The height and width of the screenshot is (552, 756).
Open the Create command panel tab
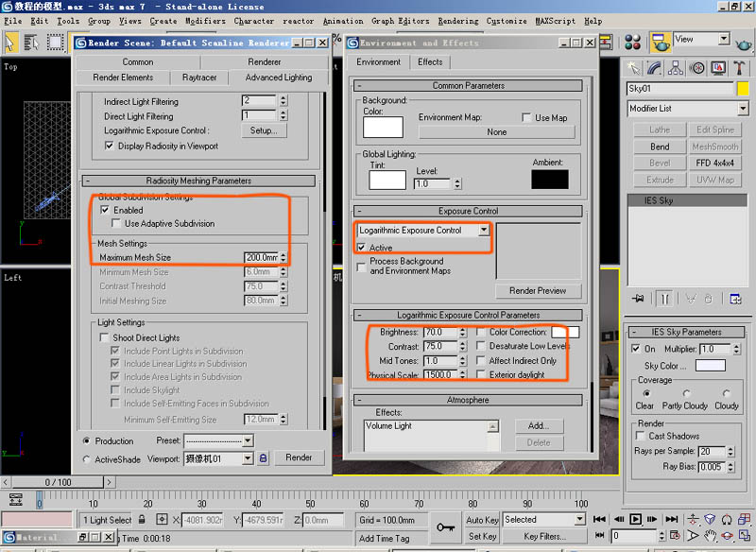634,68
